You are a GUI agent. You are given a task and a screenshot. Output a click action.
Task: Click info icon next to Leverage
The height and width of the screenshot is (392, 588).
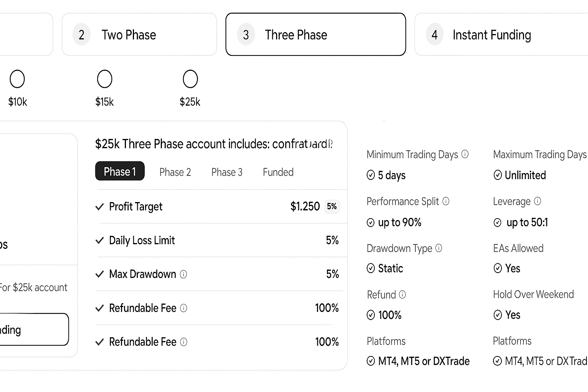pos(537,201)
